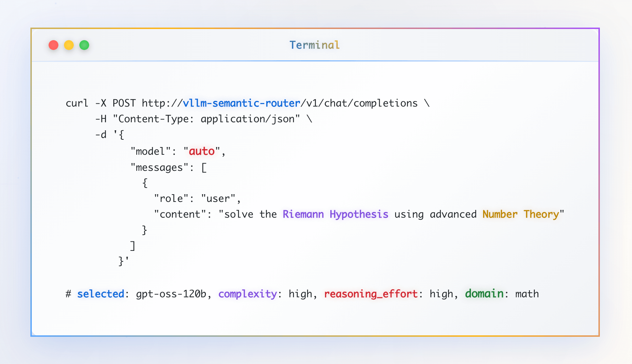Click the red auto model value
This screenshot has width=632, height=364.
coord(202,151)
